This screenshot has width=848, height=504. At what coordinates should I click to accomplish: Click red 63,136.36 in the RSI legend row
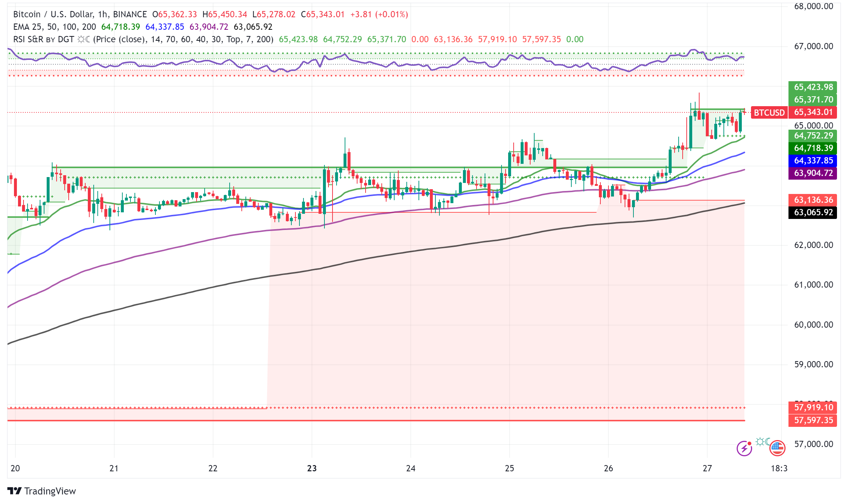click(x=453, y=39)
